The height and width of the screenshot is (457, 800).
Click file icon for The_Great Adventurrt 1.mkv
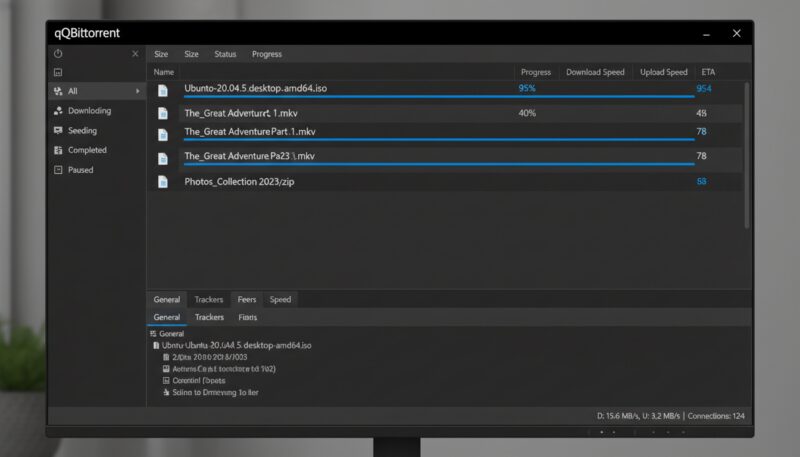[163, 113]
